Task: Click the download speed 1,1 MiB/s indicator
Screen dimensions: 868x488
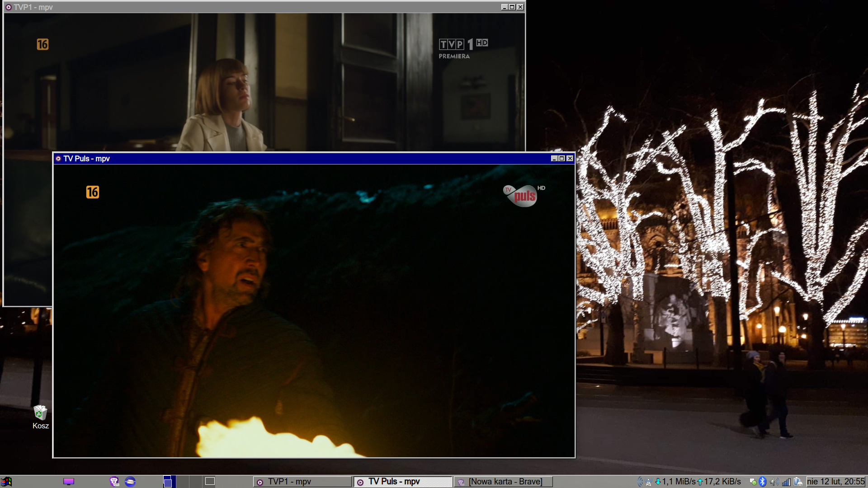Action: pyautogui.click(x=675, y=482)
